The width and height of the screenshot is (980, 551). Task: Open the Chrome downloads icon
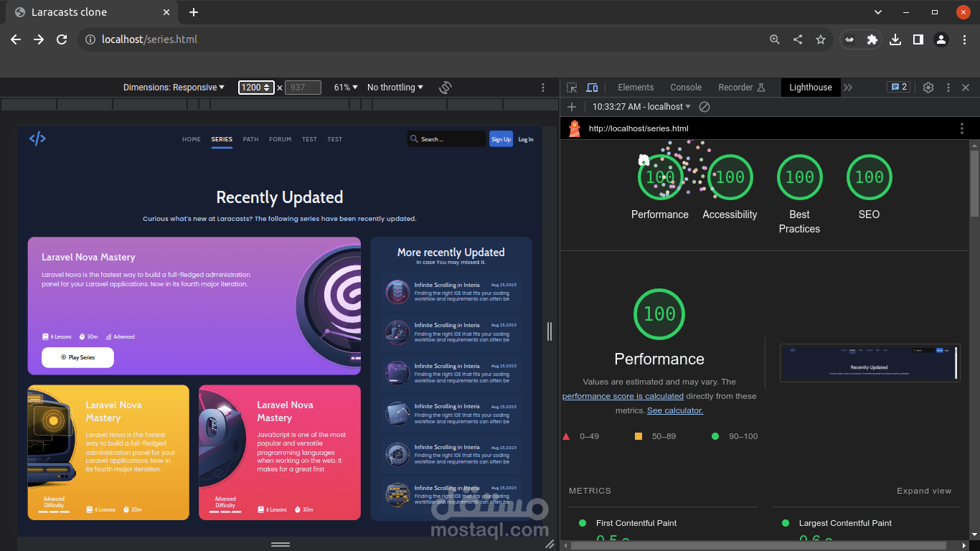pyautogui.click(x=895, y=39)
